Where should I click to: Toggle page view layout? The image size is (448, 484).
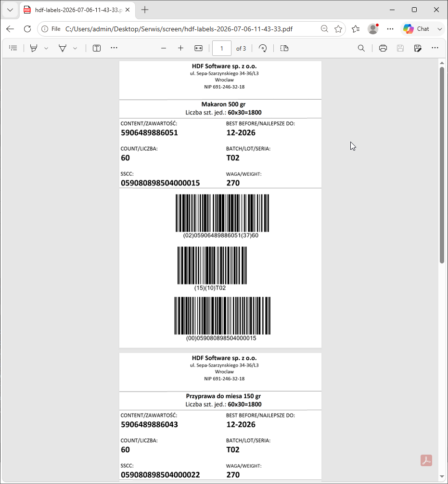tap(284, 48)
